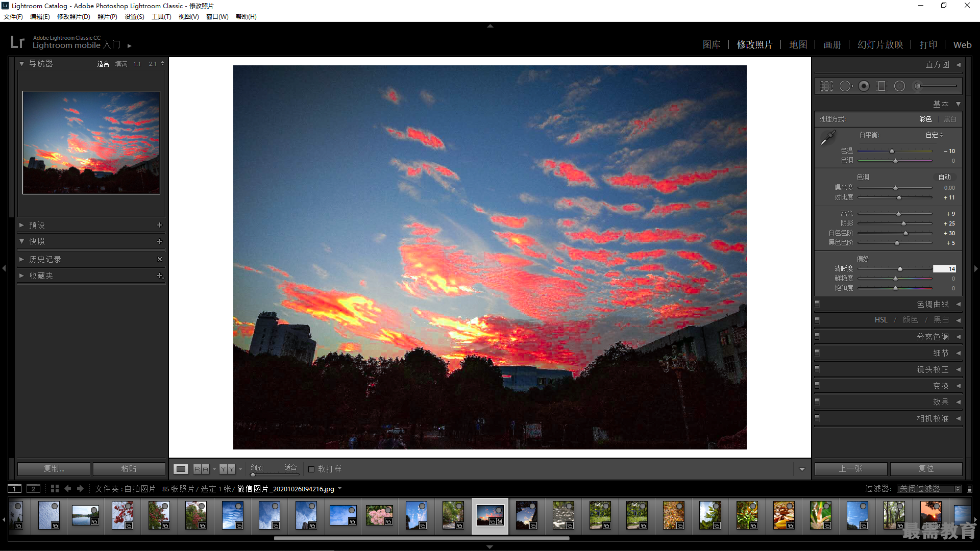The width and height of the screenshot is (980, 551).
Task: Switch to the 幻灯片放映 module
Action: pos(880,45)
